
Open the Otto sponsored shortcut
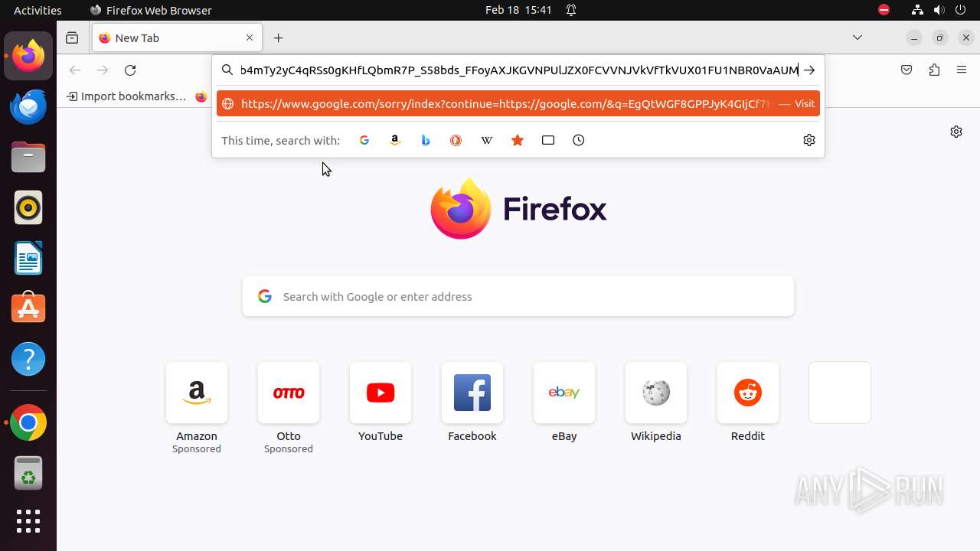pos(289,393)
